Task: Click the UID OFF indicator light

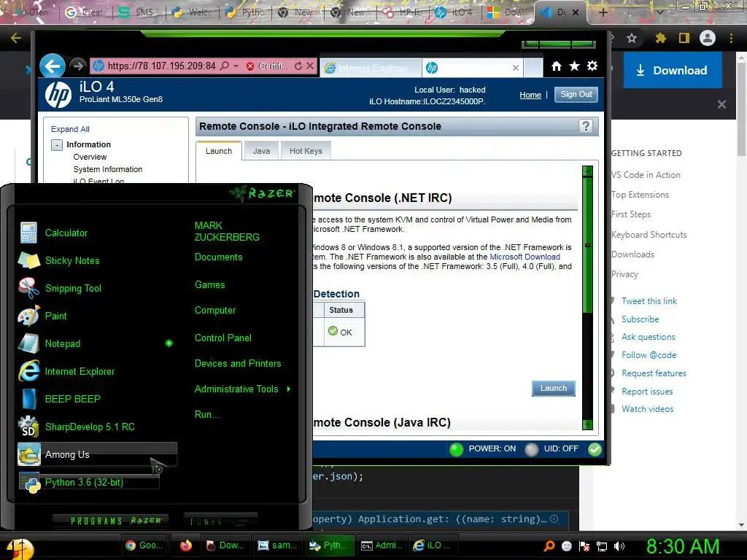Action: (x=532, y=449)
